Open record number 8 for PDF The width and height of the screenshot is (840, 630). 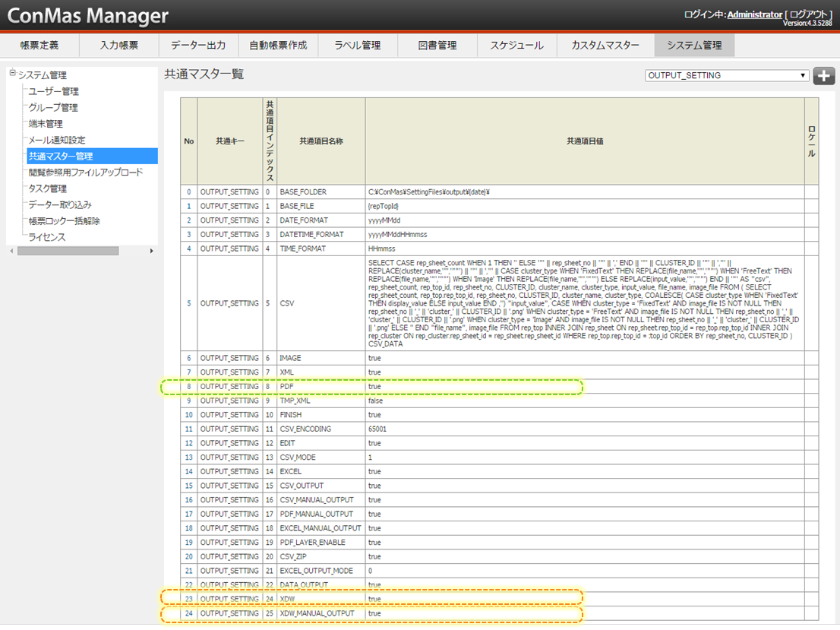pyautogui.click(x=188, y=387)
